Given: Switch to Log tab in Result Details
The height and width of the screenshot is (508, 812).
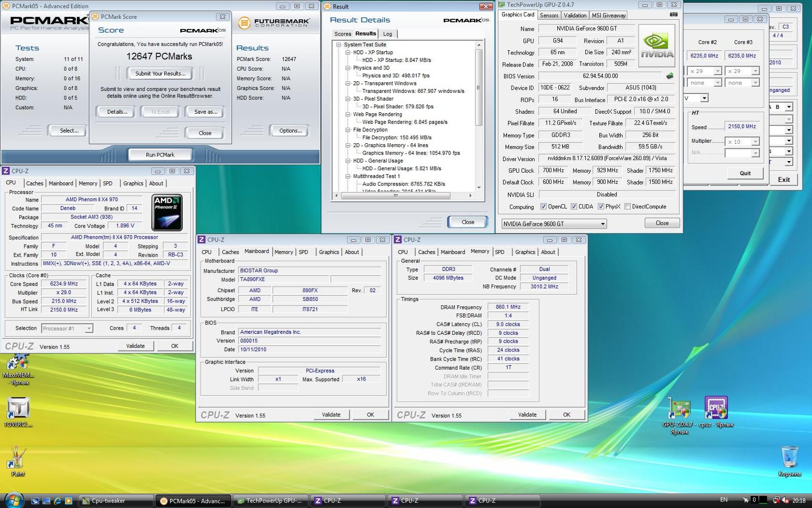Looking at the screenshot, I should point(388,34).
